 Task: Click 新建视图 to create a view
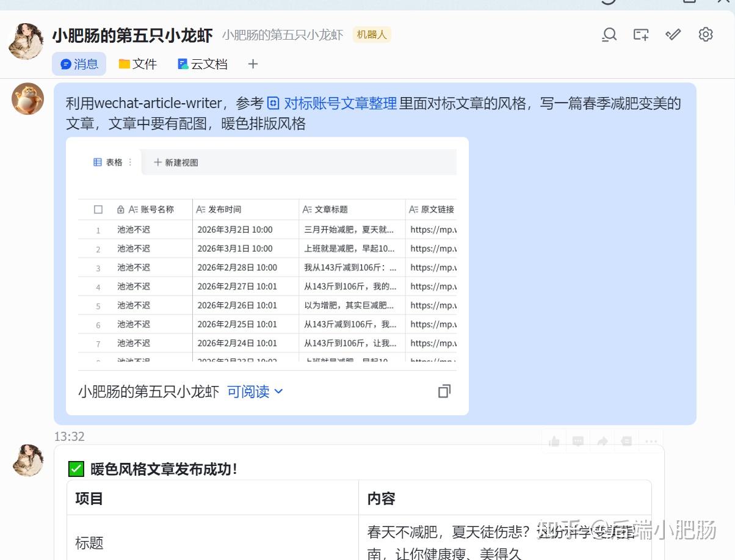click(176, 162)
